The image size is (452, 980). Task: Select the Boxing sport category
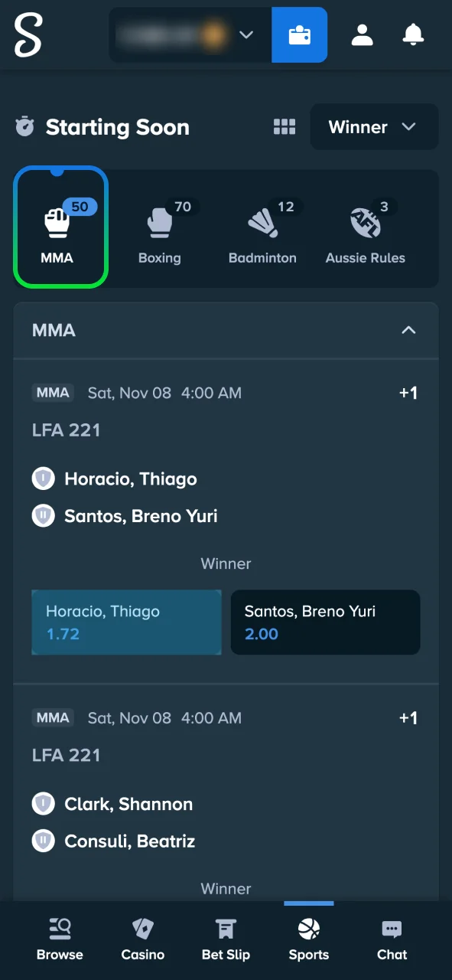click(x=160, y=227)
